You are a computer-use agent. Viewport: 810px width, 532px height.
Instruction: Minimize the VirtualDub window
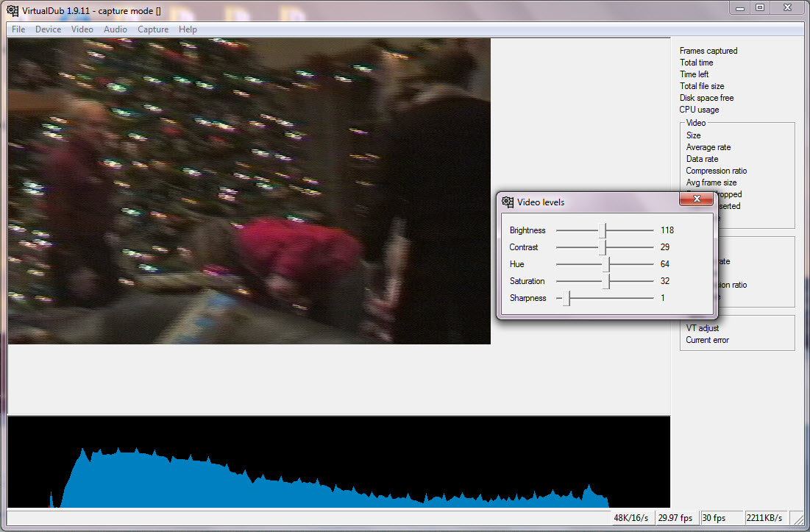740,8
